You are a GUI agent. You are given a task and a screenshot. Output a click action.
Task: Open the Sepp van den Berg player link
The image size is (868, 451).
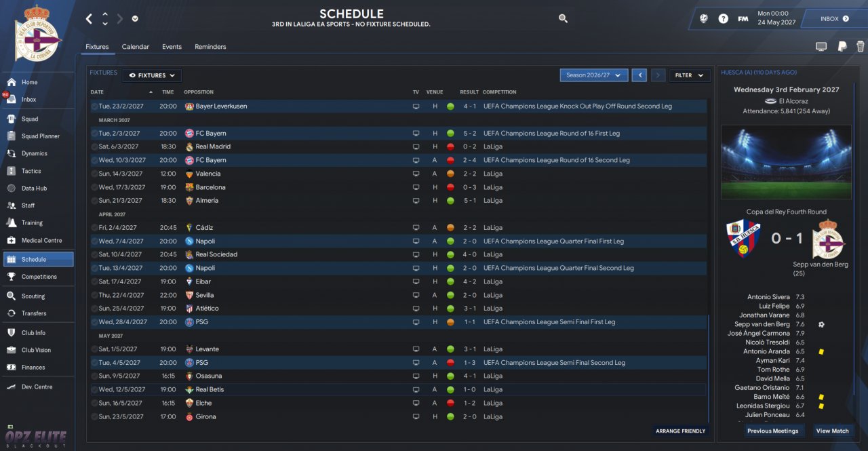click(x=762, y=324)
